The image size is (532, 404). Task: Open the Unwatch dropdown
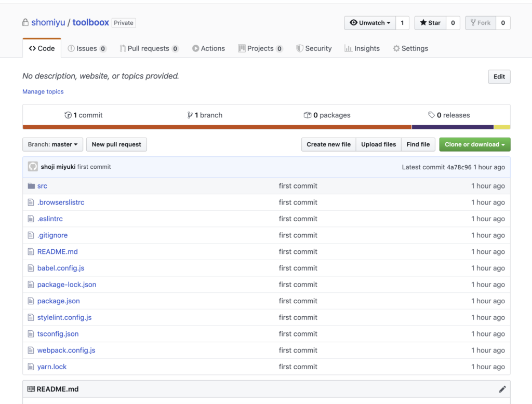pyautogui.click(x=370, y=23)
